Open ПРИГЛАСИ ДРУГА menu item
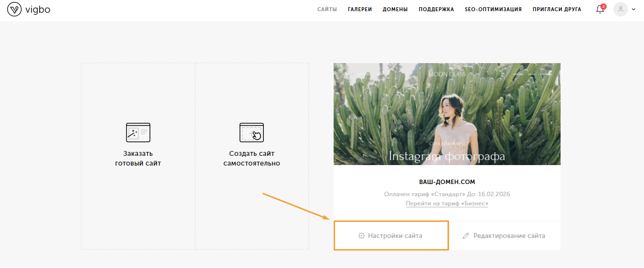 (557, 9)
